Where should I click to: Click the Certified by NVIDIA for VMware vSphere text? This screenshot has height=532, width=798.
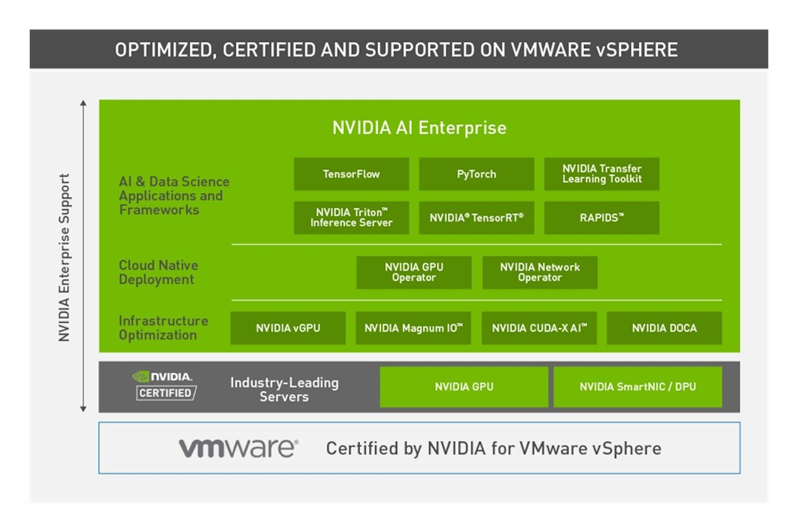click(x=494, y=448)
